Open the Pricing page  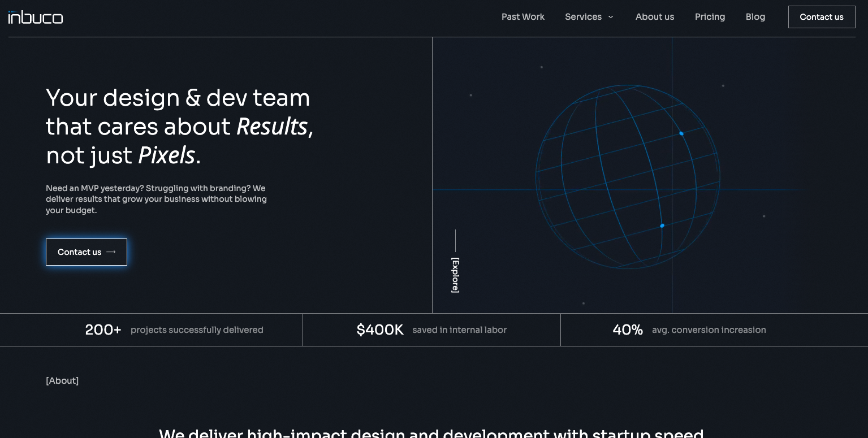click(710, 17)
